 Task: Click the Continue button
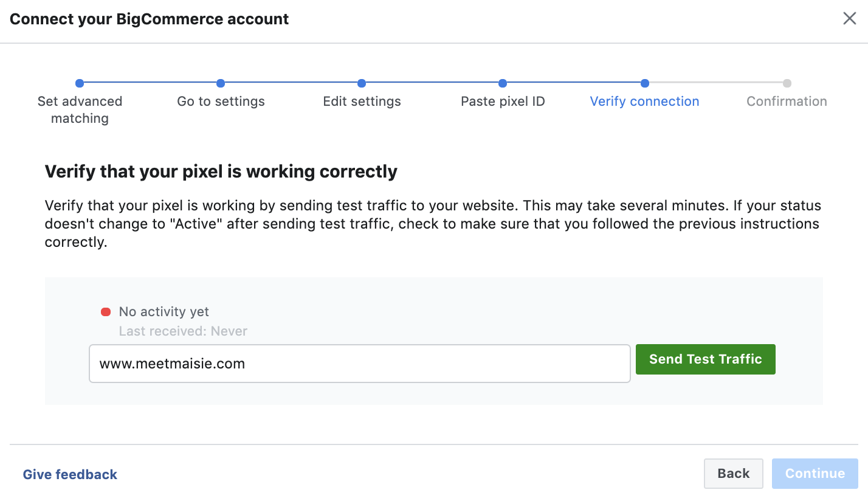815,474
